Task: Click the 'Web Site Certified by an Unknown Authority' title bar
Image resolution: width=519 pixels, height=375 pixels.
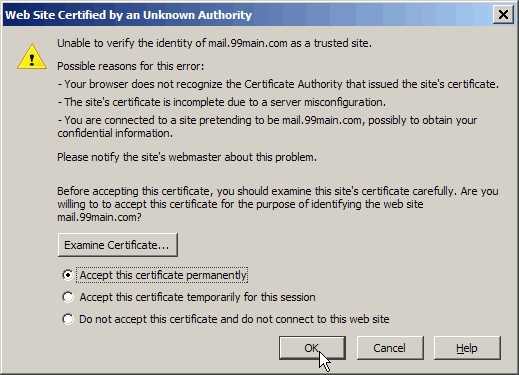Action: [248, 15]
